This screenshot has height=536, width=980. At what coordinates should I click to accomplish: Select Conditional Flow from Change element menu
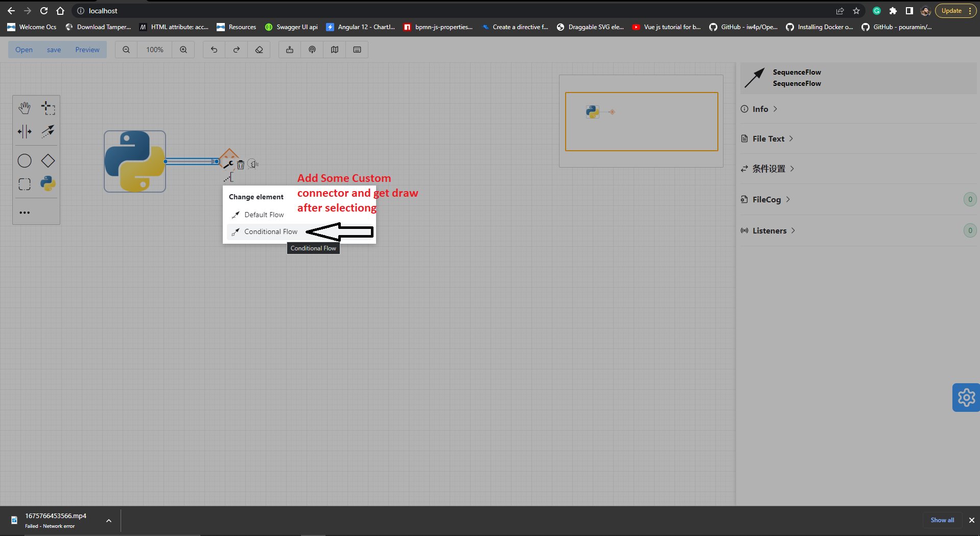coord(271,231)
